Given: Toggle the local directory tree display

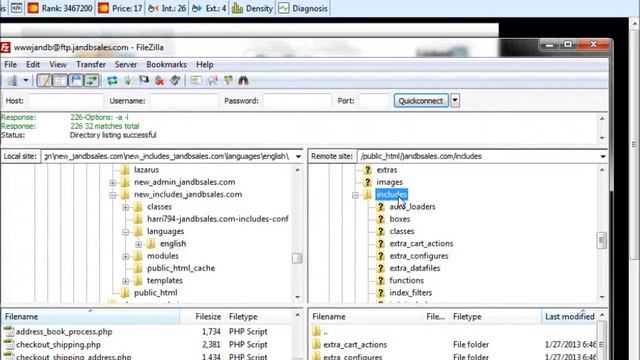Looking at the screenshot, I should [x=60, y=80].
